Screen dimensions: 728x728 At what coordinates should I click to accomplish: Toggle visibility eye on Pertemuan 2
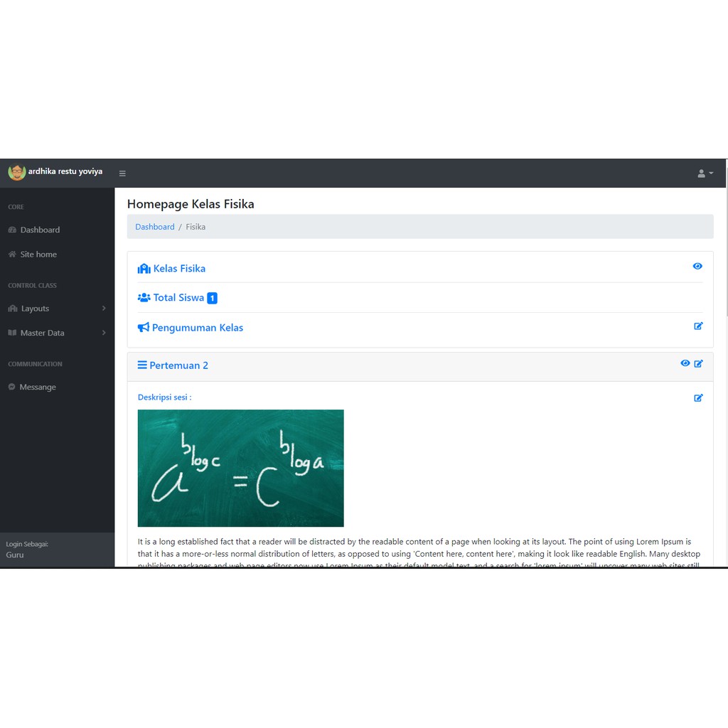pyautogui.click(x=685, y=363)
